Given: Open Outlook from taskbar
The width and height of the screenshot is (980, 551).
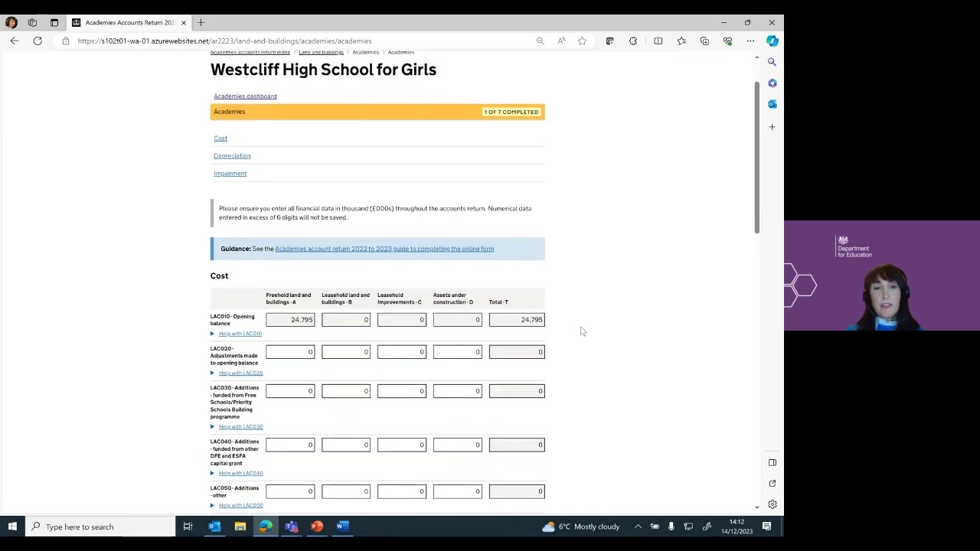Looking at the screenshot, I should coord(214,527).
